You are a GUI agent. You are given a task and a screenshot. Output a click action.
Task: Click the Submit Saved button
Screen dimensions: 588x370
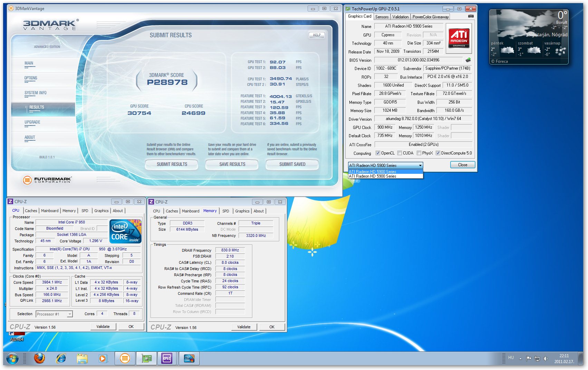tap(292, 164)
